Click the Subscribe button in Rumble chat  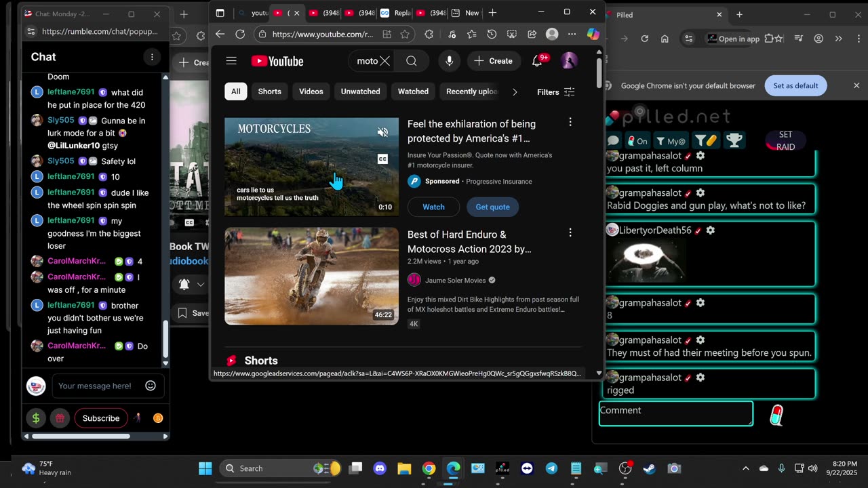[101, 418]
